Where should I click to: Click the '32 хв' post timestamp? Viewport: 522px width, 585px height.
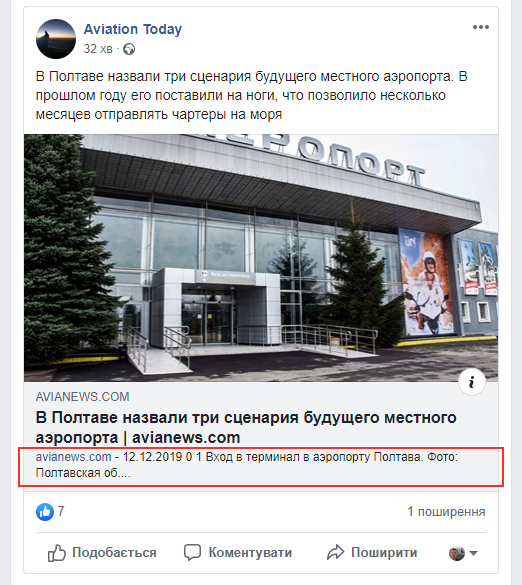click(x=98, y=49)
